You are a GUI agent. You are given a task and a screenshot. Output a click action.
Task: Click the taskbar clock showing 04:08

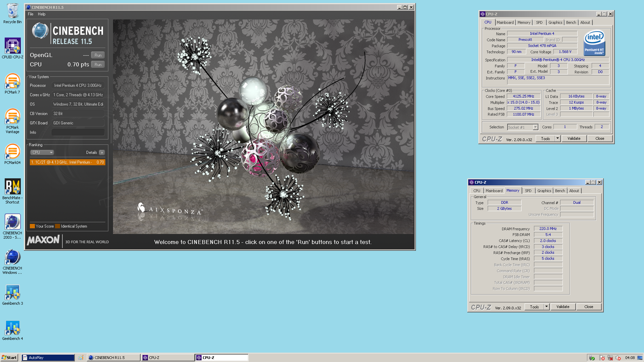(x=630, y=358)
